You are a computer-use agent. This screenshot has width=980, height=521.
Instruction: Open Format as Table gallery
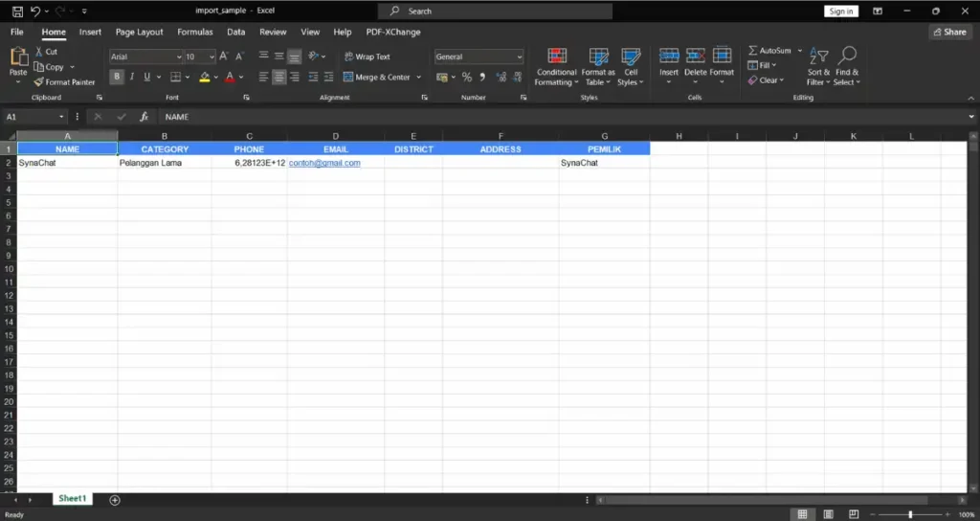[598, 68]
